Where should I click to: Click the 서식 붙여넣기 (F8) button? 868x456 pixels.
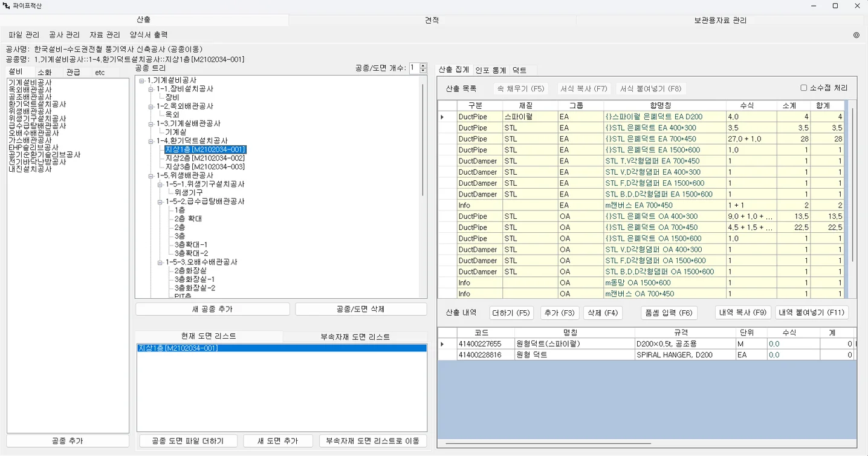click(651, 89)
